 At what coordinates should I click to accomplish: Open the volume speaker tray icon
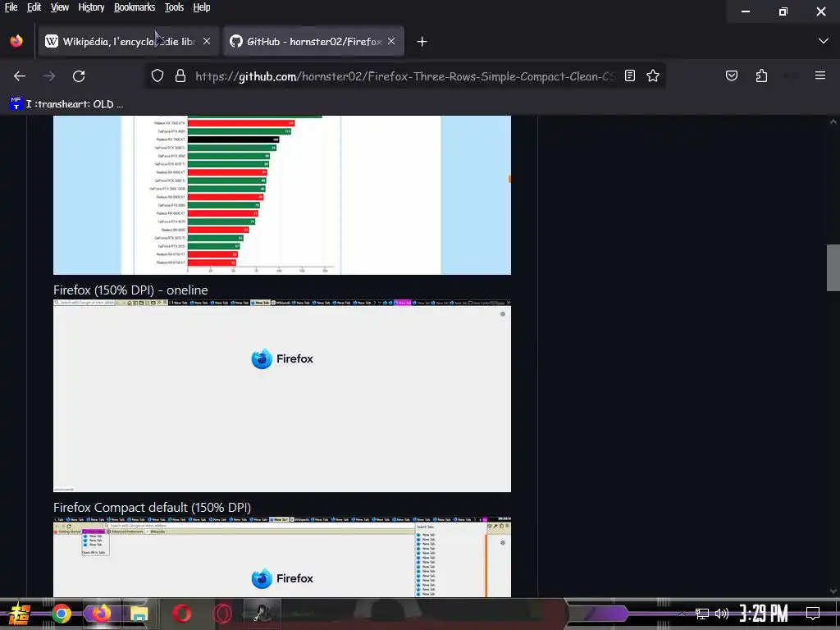pos(722,614)
